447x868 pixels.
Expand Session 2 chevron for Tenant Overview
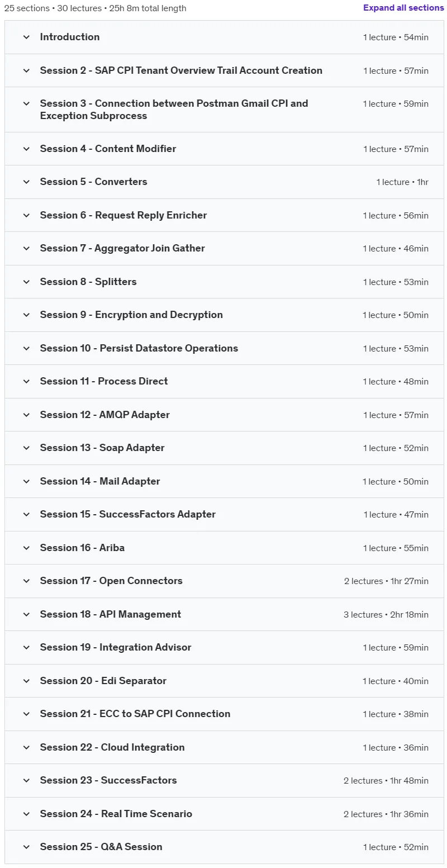coord(26,71)
